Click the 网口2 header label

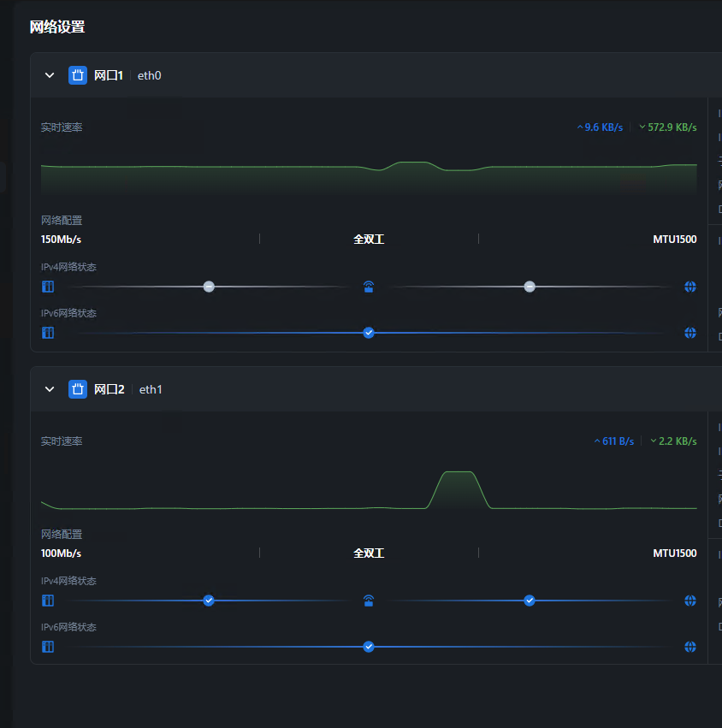click(109, 389)
